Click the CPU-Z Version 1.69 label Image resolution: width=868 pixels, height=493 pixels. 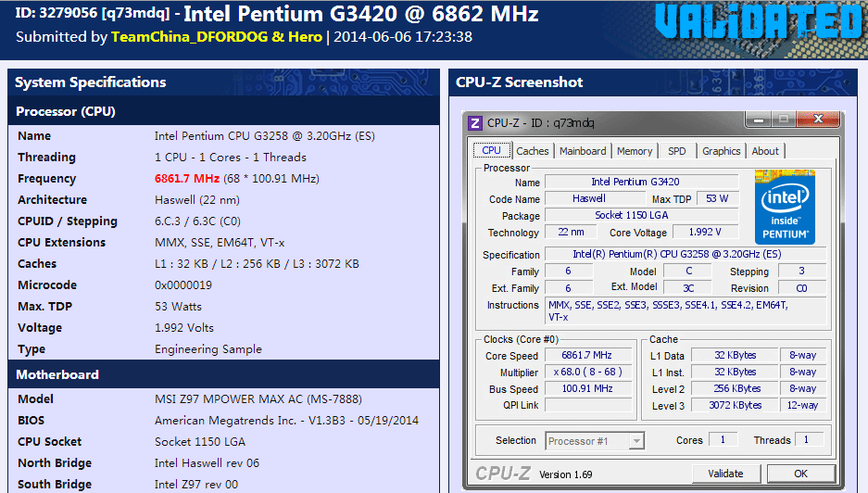click(566, 474)
